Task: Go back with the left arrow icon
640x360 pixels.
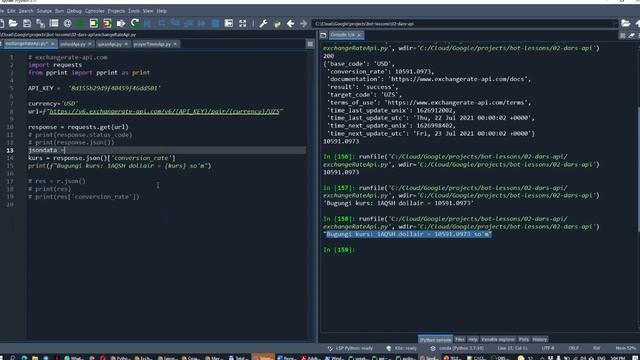Action: 290,24
